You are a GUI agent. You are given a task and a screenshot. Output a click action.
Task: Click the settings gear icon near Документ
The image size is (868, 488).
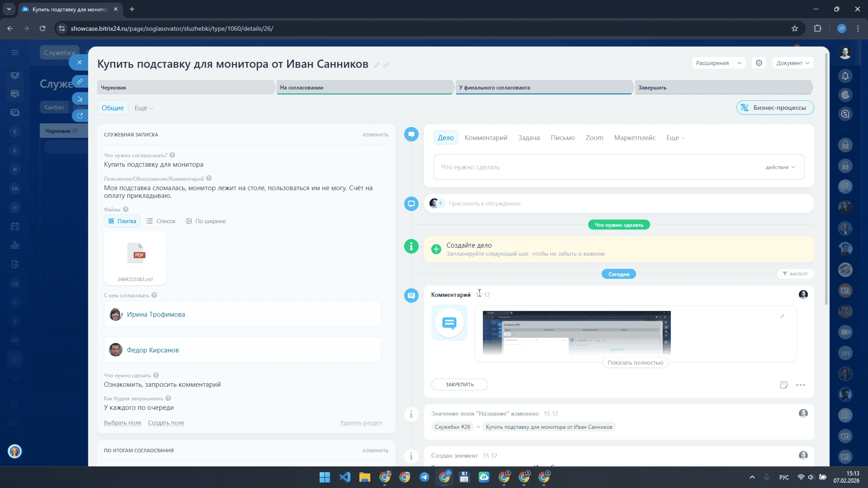point(759,63)
